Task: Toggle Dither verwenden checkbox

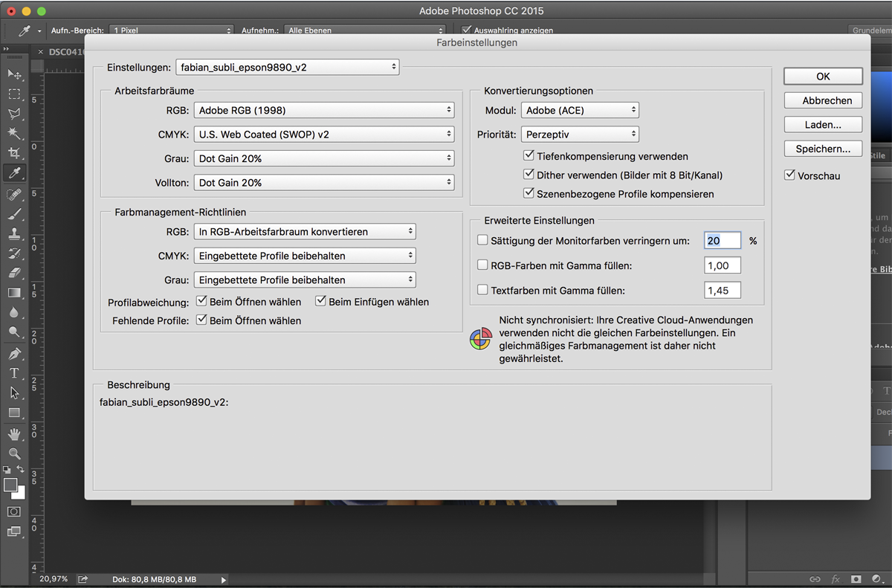Action: [x=529, y=175]
